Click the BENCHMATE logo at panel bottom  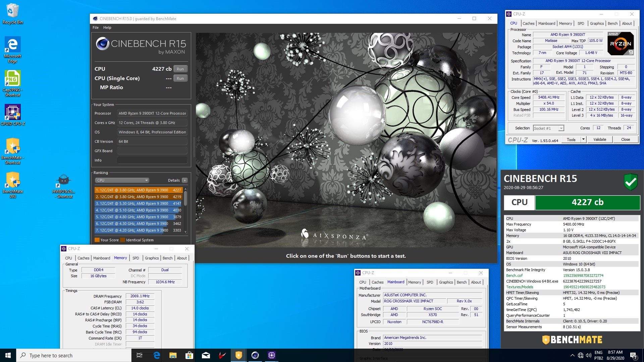pos(572,340)
